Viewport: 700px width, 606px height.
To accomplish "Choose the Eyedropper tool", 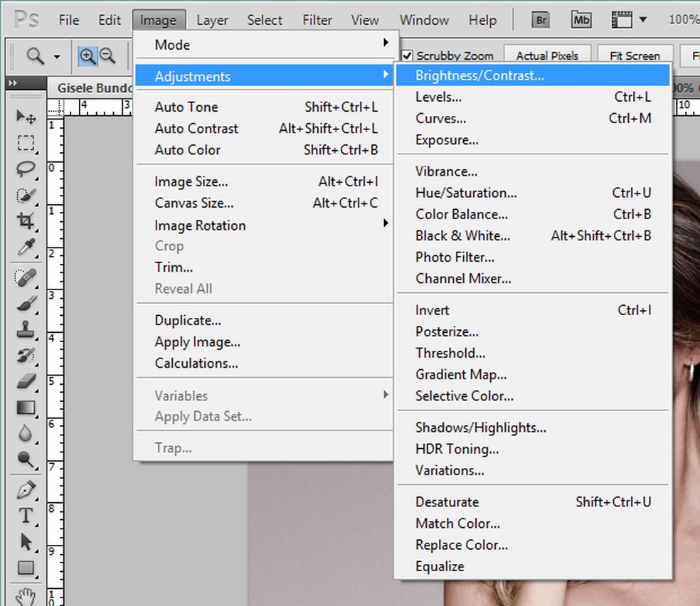I will [26, 247].
